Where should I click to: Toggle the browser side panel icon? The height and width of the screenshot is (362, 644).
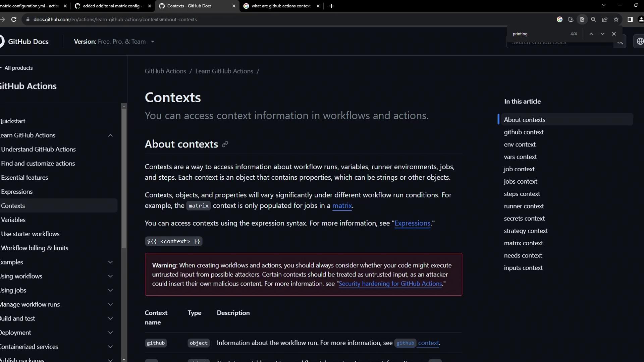pyautogui.click(x=630, y=19)
